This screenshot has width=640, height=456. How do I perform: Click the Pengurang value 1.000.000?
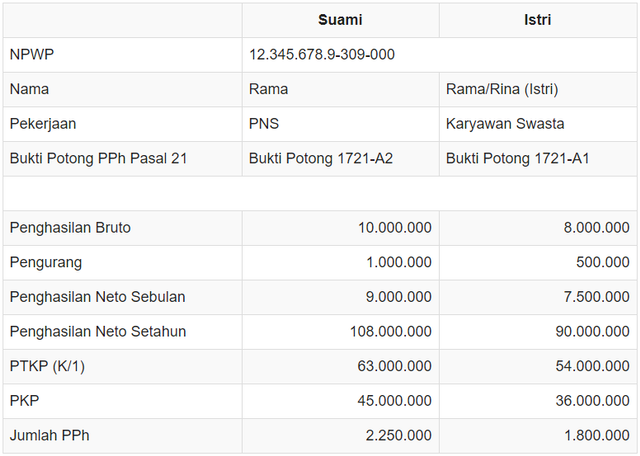click(x=398, y=262)
